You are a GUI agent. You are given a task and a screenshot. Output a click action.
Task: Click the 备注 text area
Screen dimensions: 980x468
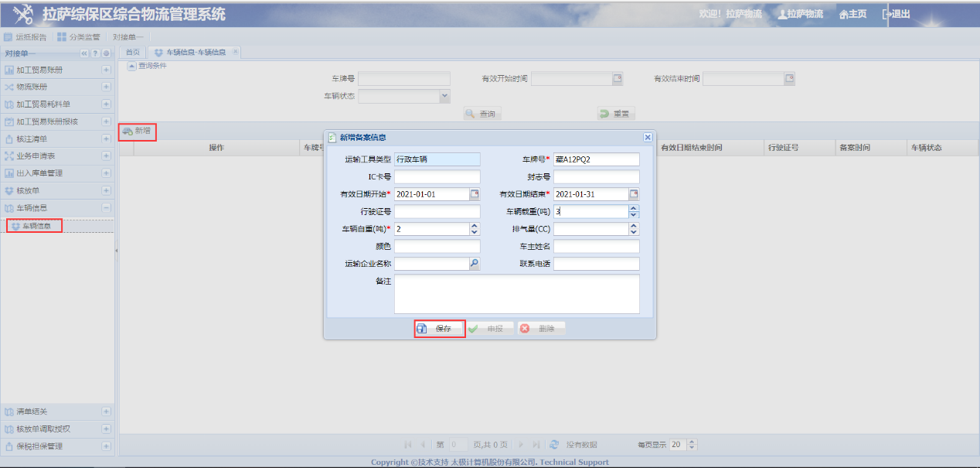[516, 294]
